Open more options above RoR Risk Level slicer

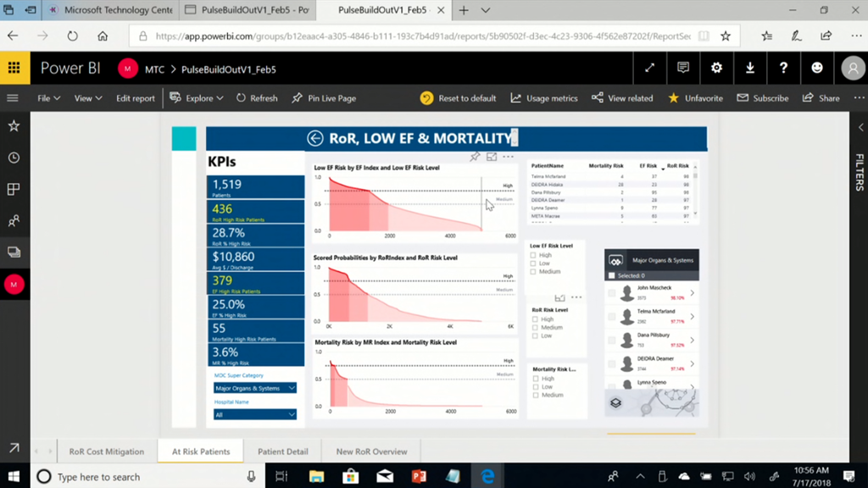pos(576,297)
